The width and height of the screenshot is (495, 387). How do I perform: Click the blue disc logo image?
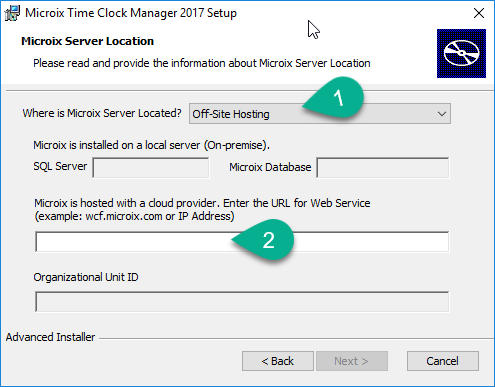(461, 53)
